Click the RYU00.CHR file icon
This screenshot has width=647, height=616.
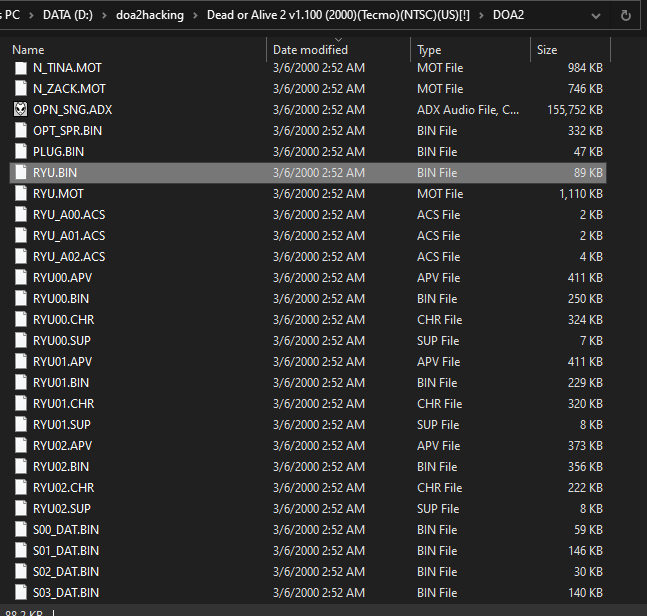click(x=21, y=320)
